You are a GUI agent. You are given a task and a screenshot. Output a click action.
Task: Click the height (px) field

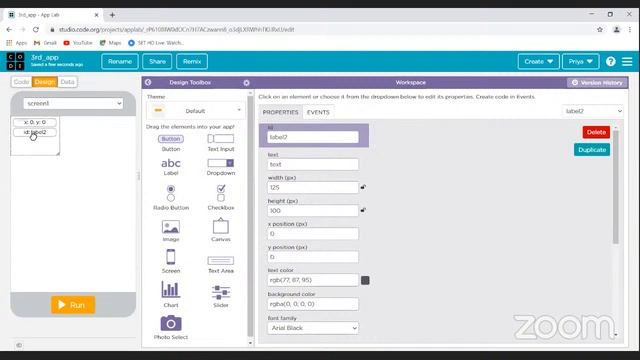[x=313, y=211]
